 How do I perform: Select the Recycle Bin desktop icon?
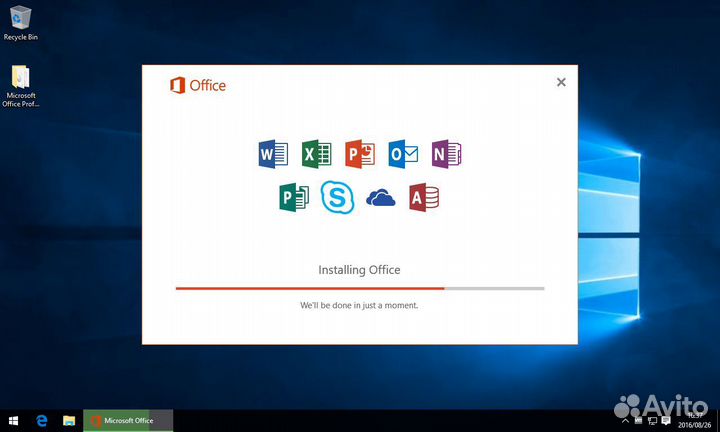click(21, 23)
